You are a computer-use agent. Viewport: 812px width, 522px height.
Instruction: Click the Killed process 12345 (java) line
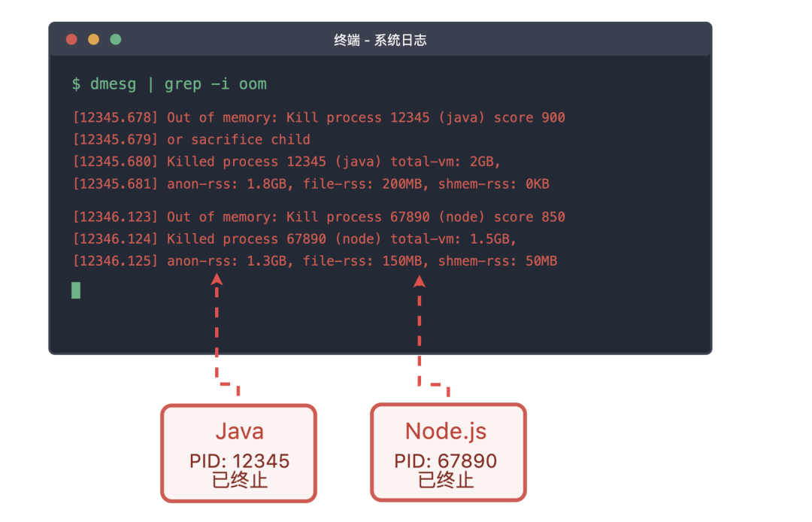(286, 162)
